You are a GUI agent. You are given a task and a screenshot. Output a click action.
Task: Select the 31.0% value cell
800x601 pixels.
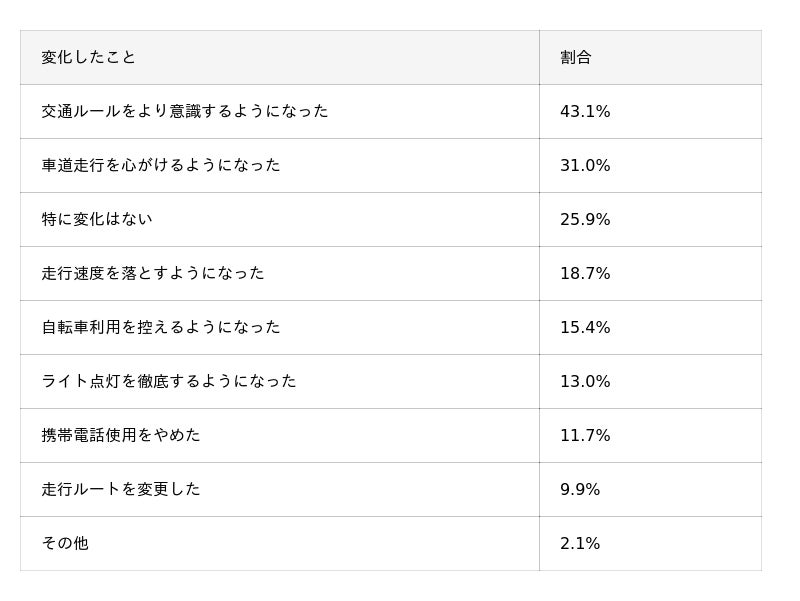(651, 165)
